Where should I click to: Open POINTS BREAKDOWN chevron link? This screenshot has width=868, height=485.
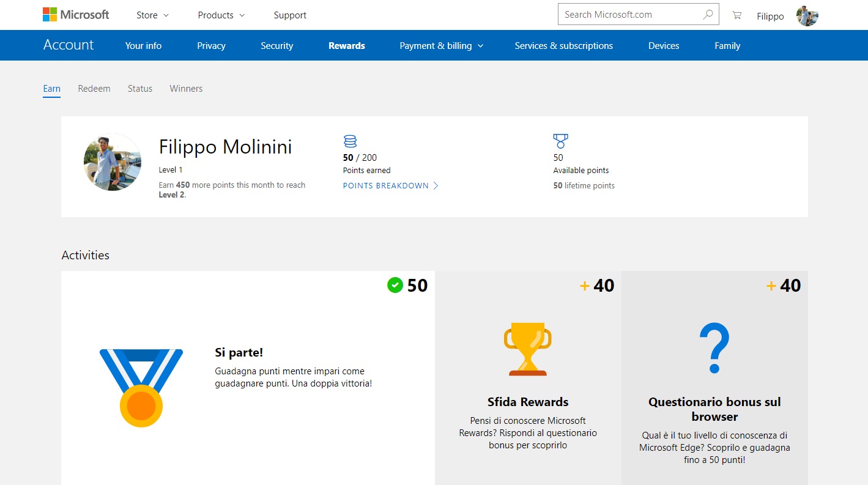click(x=390, y=186)
